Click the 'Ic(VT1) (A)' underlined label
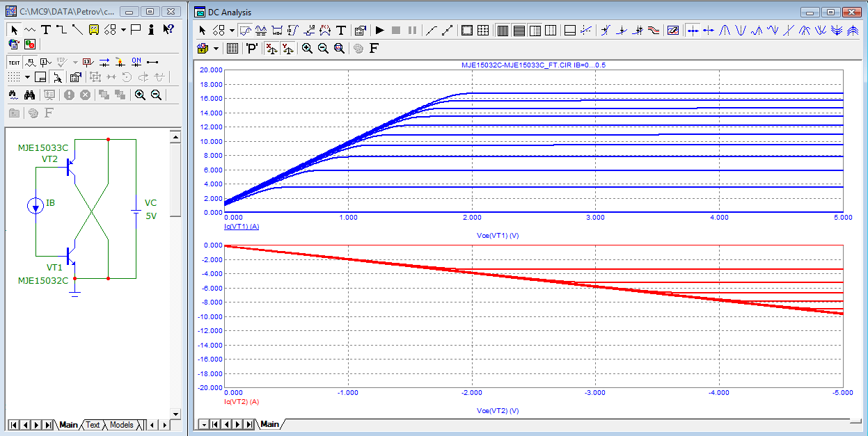The image size is (868, 436). [x=242, y=227]
